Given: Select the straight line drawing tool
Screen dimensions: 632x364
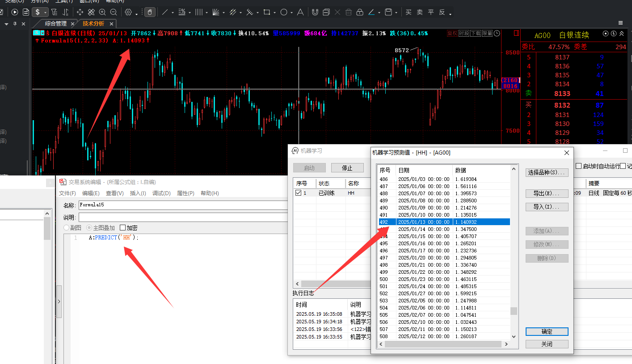Looking at the screenshot, I should coord(165,12).
